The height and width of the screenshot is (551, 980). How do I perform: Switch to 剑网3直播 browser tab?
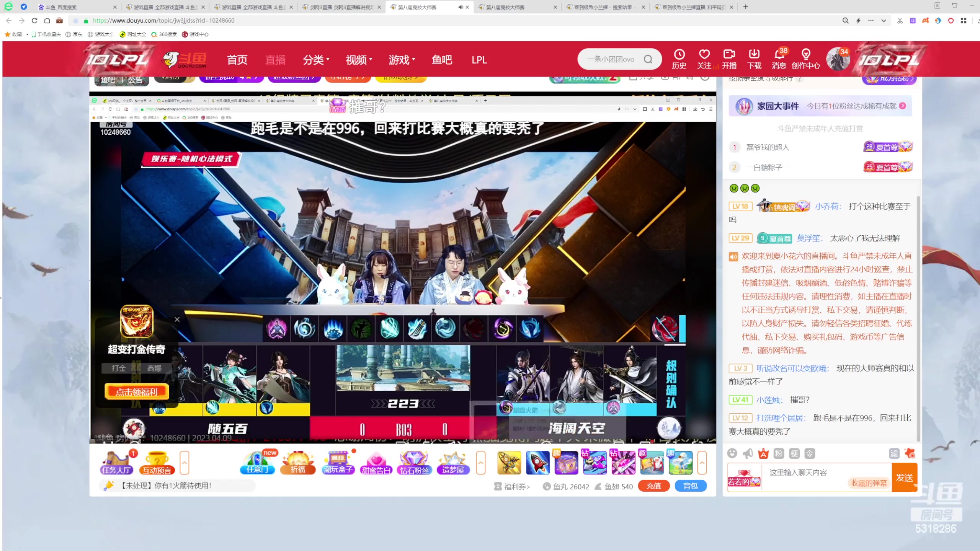(x=341, y=7)
